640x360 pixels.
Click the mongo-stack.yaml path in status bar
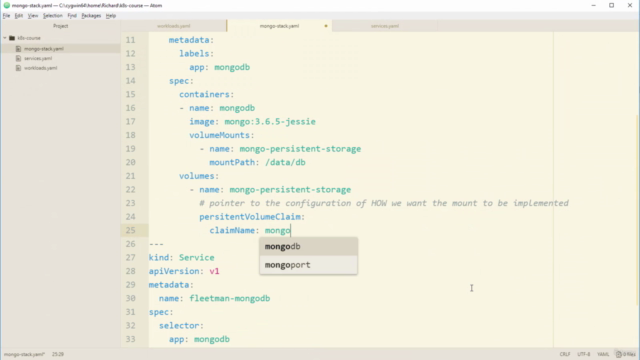coord(24,354)
